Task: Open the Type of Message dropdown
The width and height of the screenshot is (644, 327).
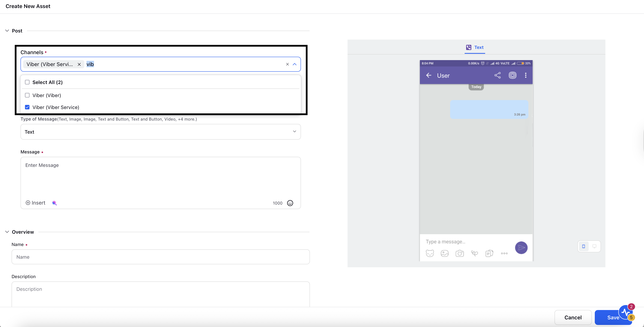Action: pyautogui.click(x=161, y=132)
